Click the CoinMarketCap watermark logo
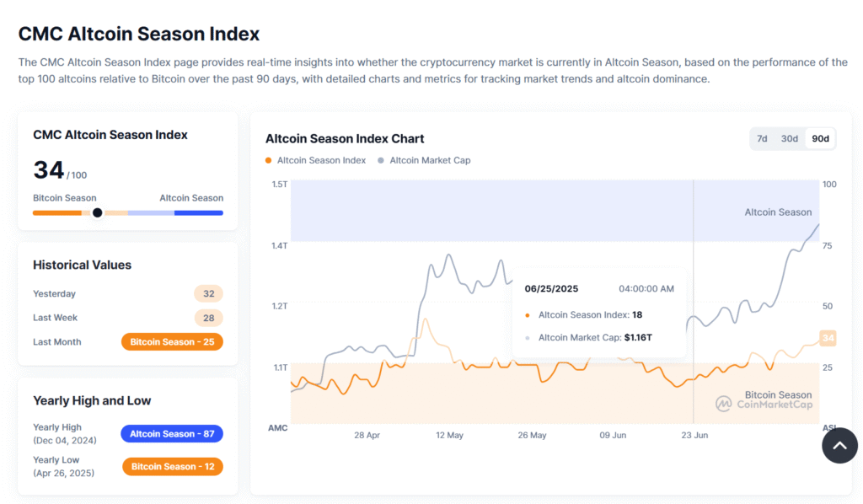Viewport: 863px width, 504px height. coord(723,404)
